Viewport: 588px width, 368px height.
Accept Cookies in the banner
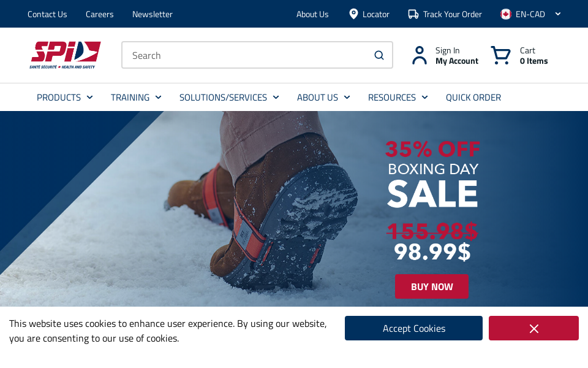413,328
